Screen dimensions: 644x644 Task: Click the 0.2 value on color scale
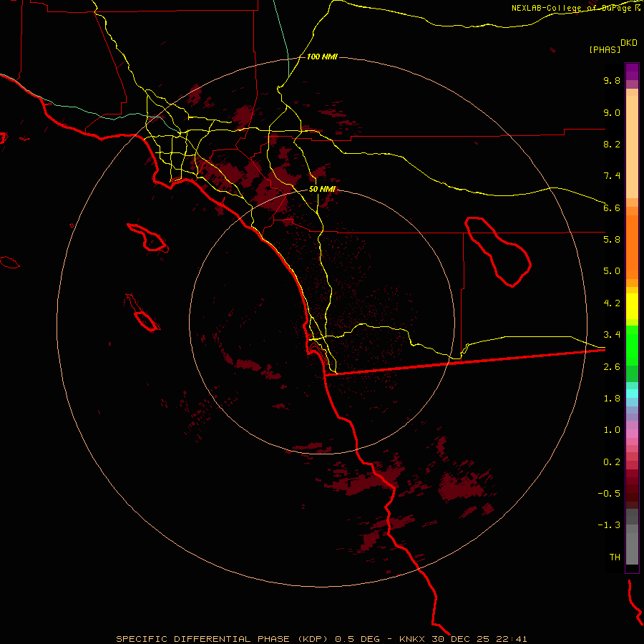click(612, 462)
